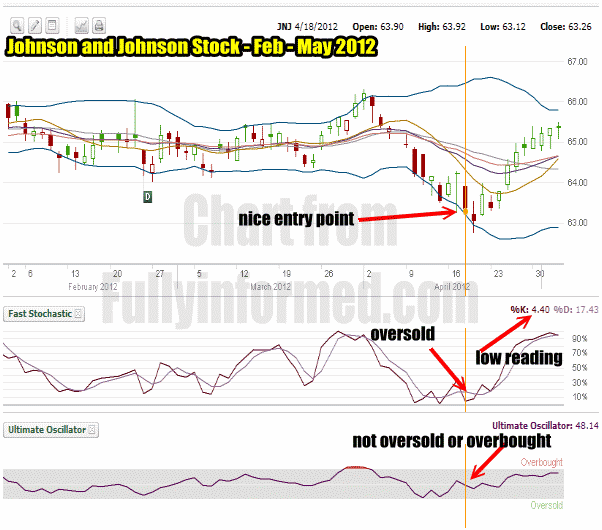The width and height of the screenshot is (602, 530).
Task: Click the 90% stochastic scale label
Action: 579,339
